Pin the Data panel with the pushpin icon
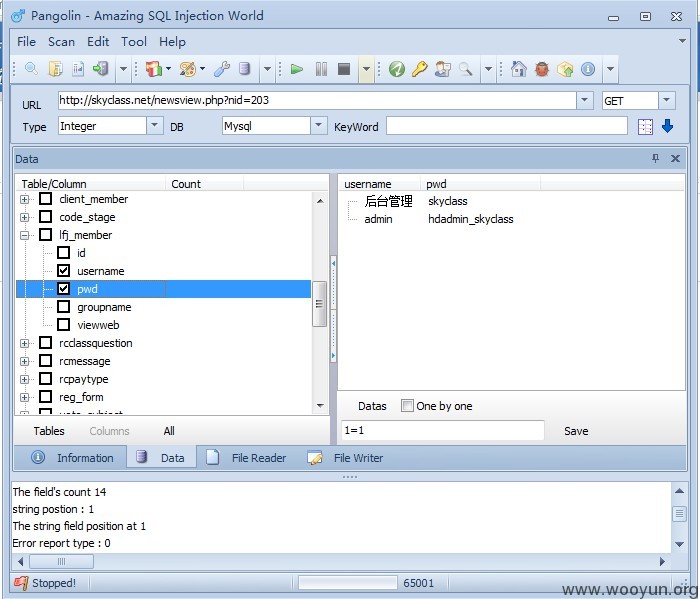700x599 pixels. click(655, 158)
